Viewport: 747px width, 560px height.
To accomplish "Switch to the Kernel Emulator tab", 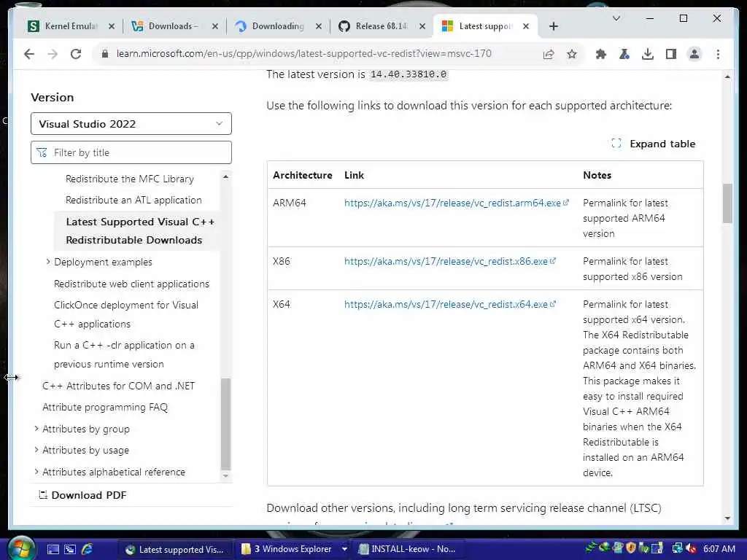I will 71,26.
